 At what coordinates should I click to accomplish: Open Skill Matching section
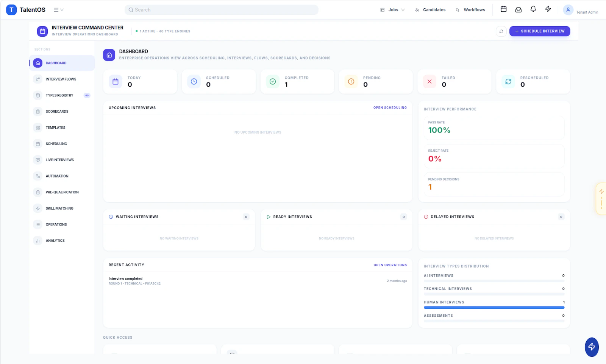click(62, 208)
